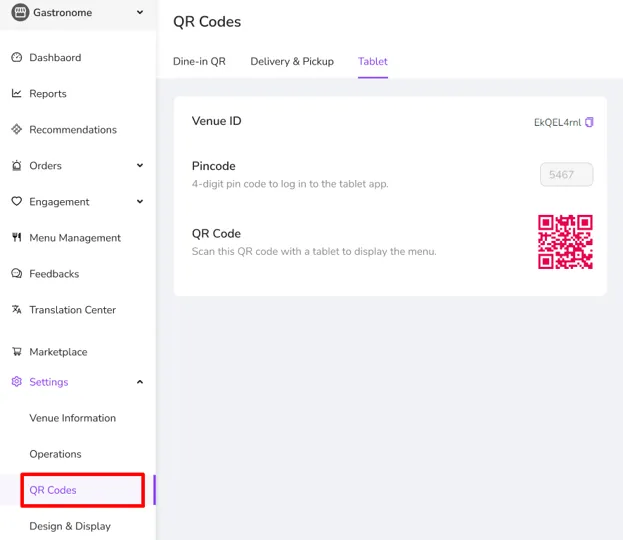Click the Pincode field showing 5467
This screenshot has width=623, height=540.
click(567, 174)
